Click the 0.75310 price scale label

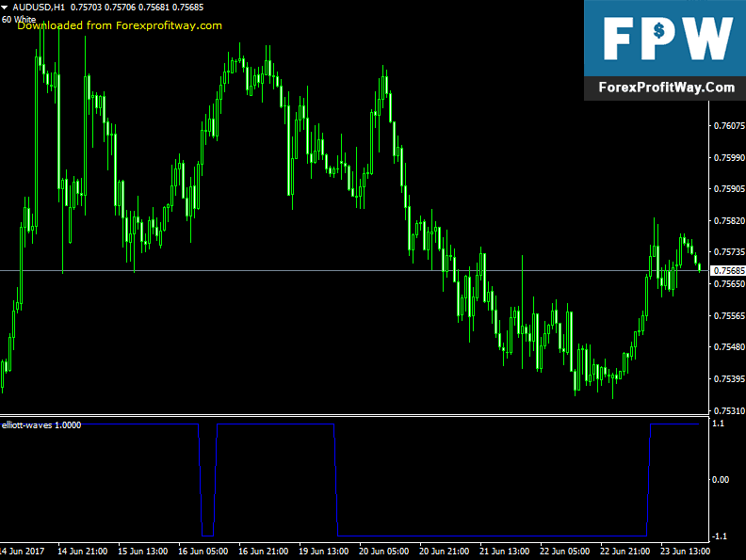729,410
